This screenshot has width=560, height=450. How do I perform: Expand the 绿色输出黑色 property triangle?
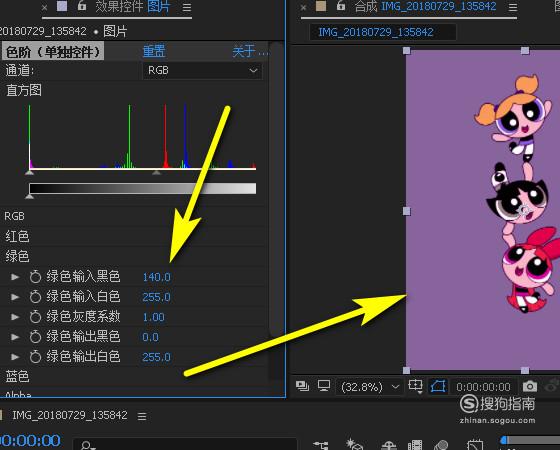(15, 337)
